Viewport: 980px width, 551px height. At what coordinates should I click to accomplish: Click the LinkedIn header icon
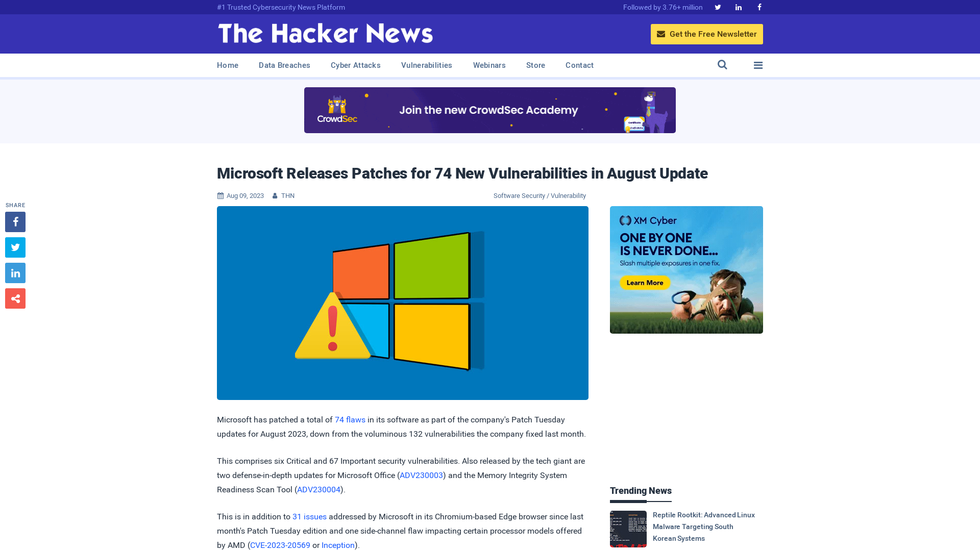(739, 7)
